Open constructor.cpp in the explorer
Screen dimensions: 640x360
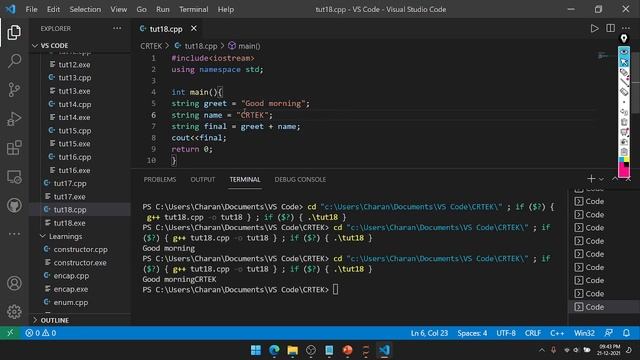80,249
